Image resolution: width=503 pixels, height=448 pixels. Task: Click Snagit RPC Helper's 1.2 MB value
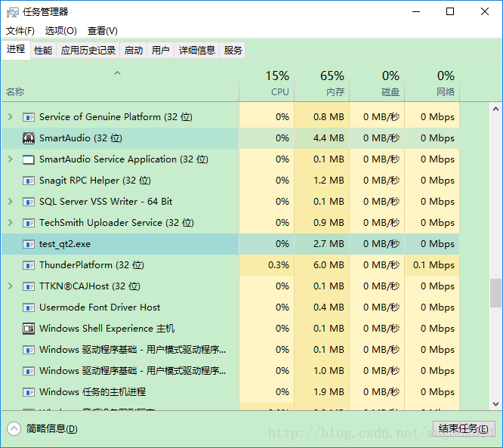click(x=329, y=181)
